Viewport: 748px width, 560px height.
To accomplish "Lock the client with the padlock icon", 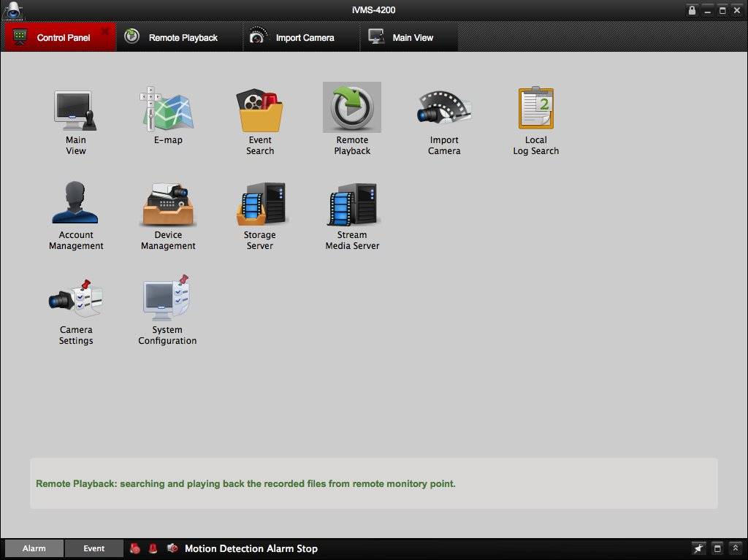I will pyautogui.click(x=692, y=10).
